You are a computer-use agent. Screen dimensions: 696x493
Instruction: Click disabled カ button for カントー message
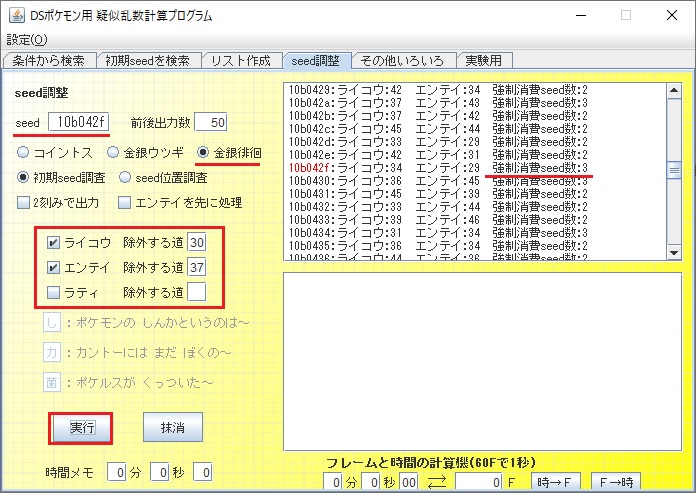51,353
